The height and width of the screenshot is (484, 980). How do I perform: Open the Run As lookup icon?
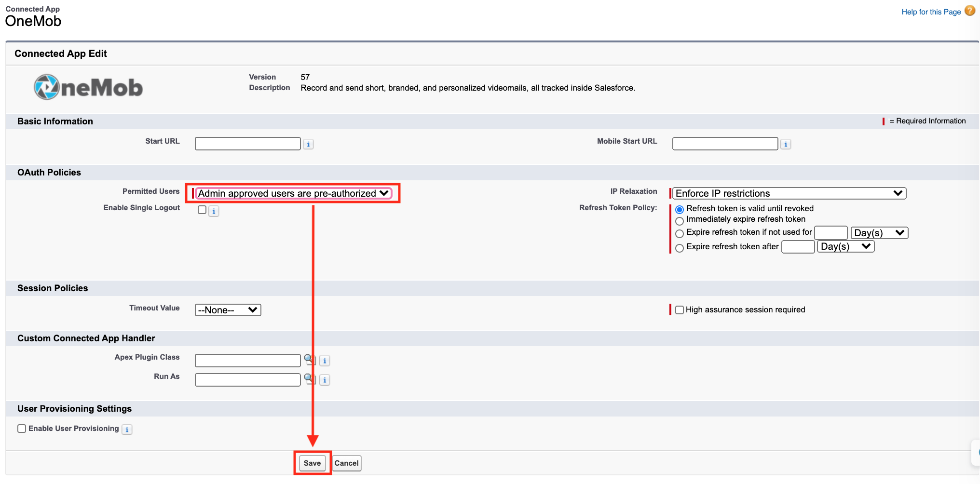[310, 379]
